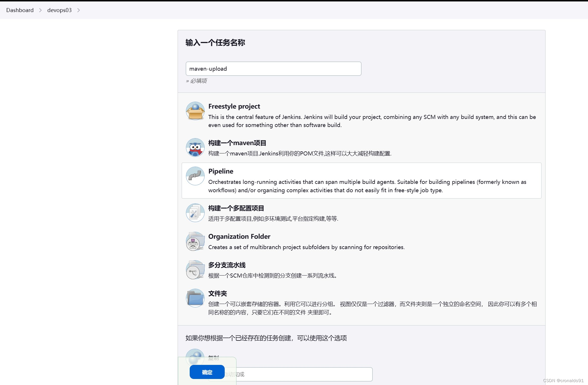Click the 多分支流水线 SCM description

273,276
